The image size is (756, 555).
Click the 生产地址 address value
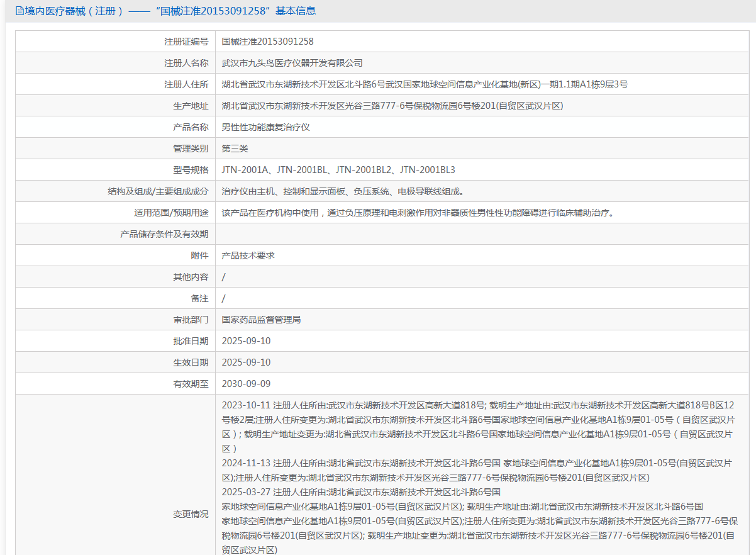pyautogui.click(x=392, y=106)
